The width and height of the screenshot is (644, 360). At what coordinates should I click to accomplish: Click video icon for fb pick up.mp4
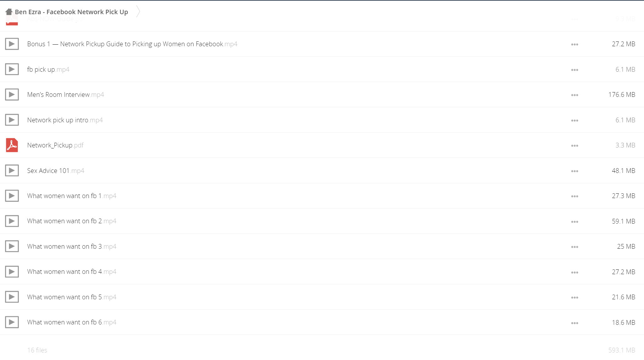[x=12, y=69]
